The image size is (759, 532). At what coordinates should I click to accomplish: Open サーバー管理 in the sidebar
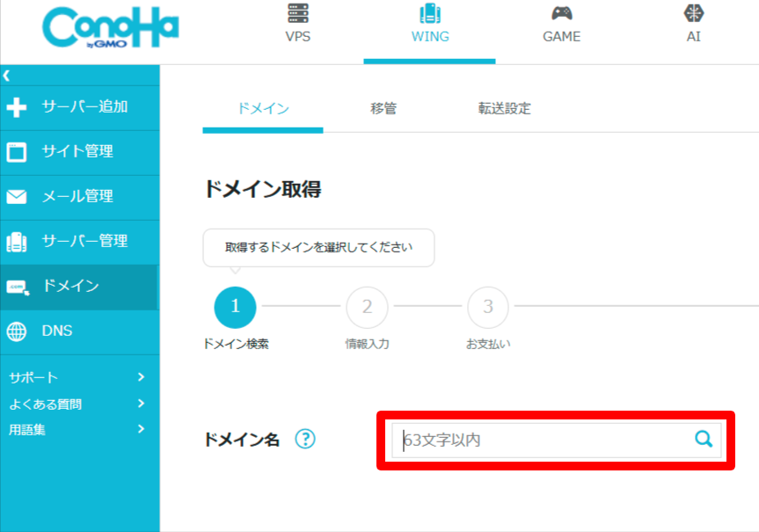click(84, 241)
